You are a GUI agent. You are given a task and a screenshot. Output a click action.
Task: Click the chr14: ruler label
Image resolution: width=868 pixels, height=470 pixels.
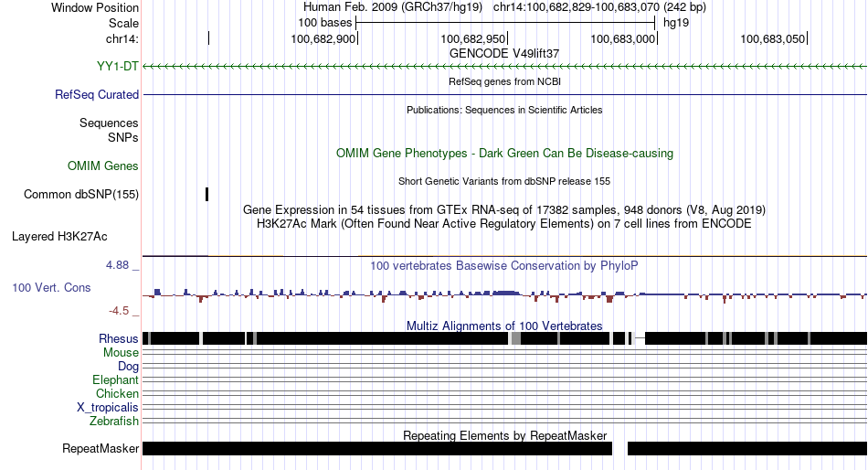pyautogui.click(x=122, y=38)
